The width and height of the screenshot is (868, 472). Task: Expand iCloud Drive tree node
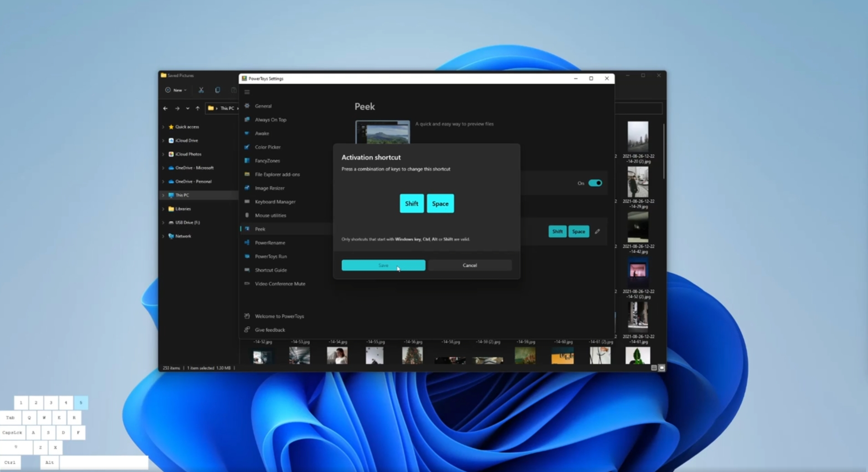tap(164, 141)
